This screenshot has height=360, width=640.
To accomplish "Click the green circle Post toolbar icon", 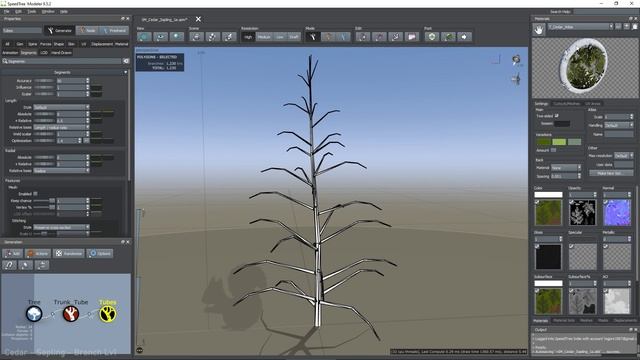I will click(x=432, y=37).
